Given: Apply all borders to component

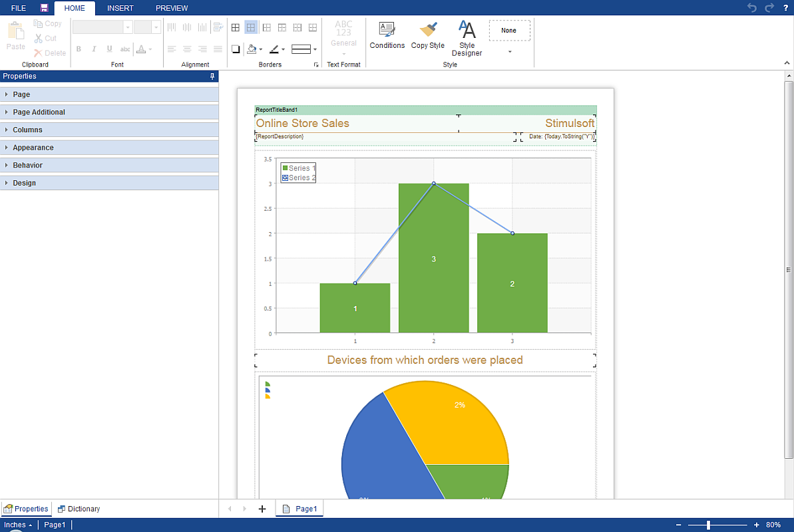Looking at the screenshot, I should pos(236,28).
